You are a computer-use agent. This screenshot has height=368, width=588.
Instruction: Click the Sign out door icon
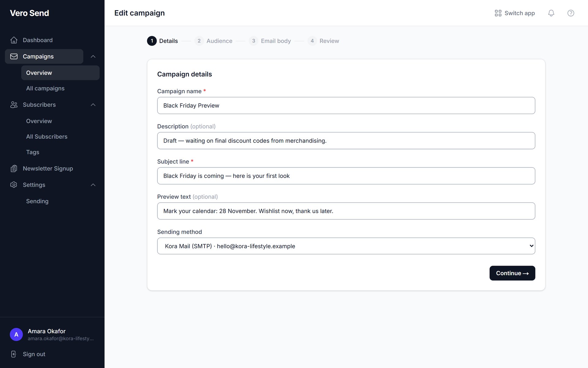14,354
